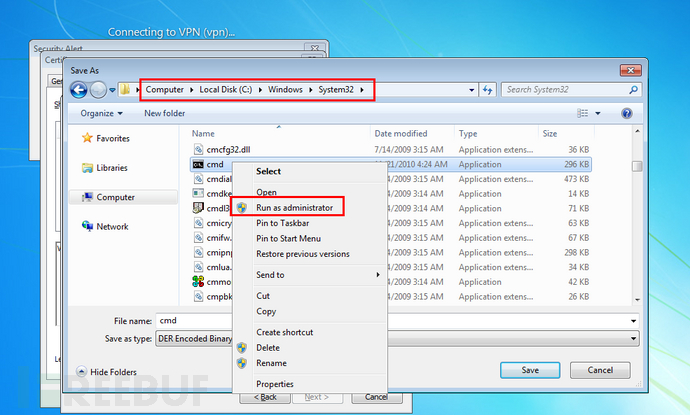Click the Back navigation arrow icon
The width and height of the screenshot is (690, 415).
pos(79,90)
